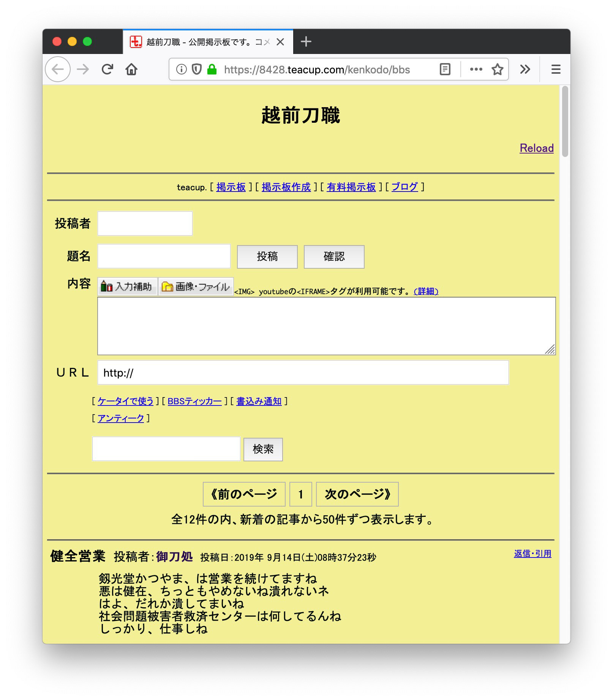
Task: Click the Reload link
Action: click(536, 148)
